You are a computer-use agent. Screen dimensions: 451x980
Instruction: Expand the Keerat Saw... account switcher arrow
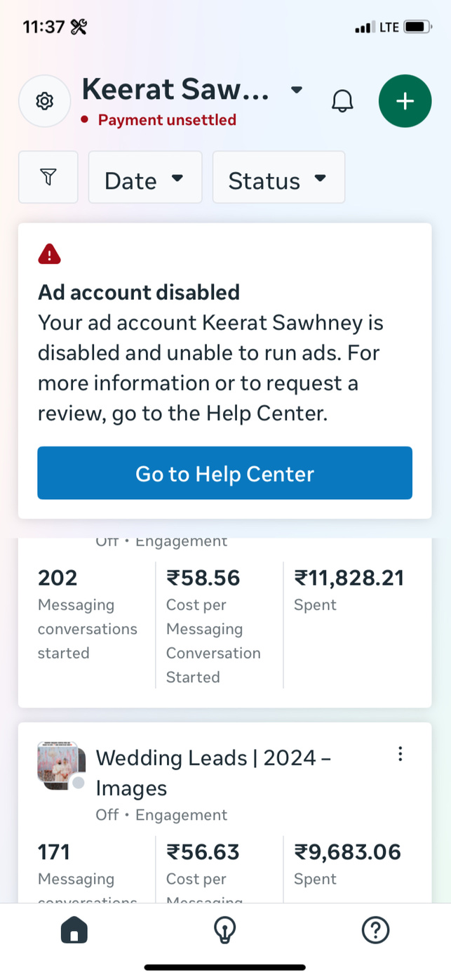297,90
